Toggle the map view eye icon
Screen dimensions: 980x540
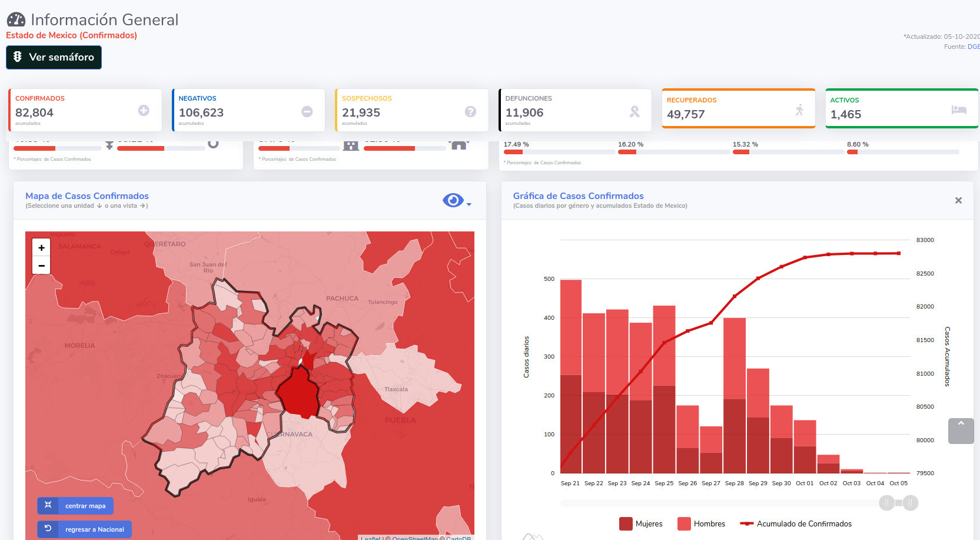453,201
